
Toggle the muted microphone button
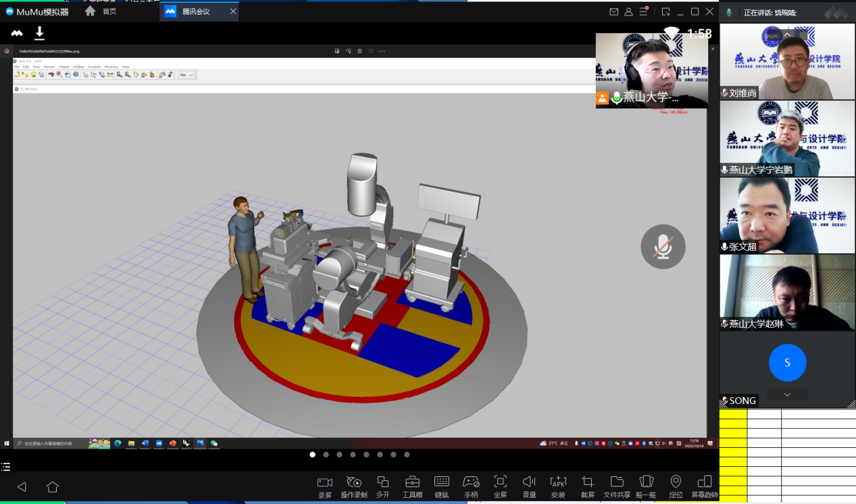click(663, 247)
